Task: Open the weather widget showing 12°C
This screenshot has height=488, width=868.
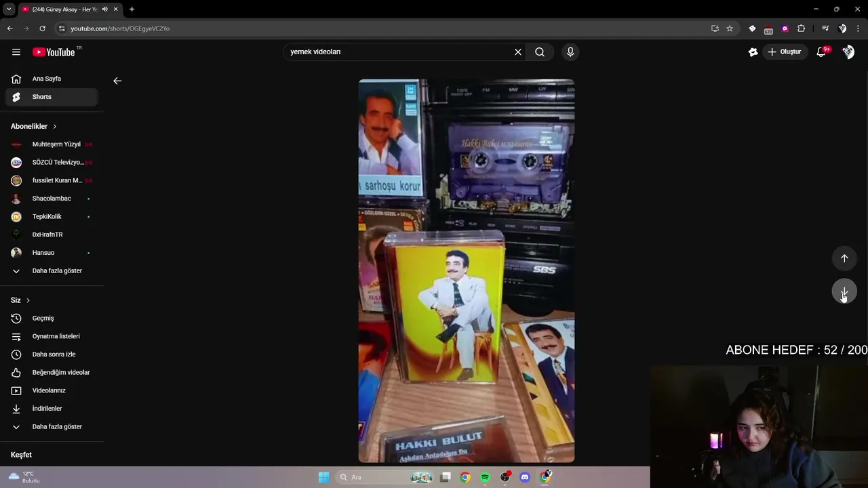Action: (25, 477)
